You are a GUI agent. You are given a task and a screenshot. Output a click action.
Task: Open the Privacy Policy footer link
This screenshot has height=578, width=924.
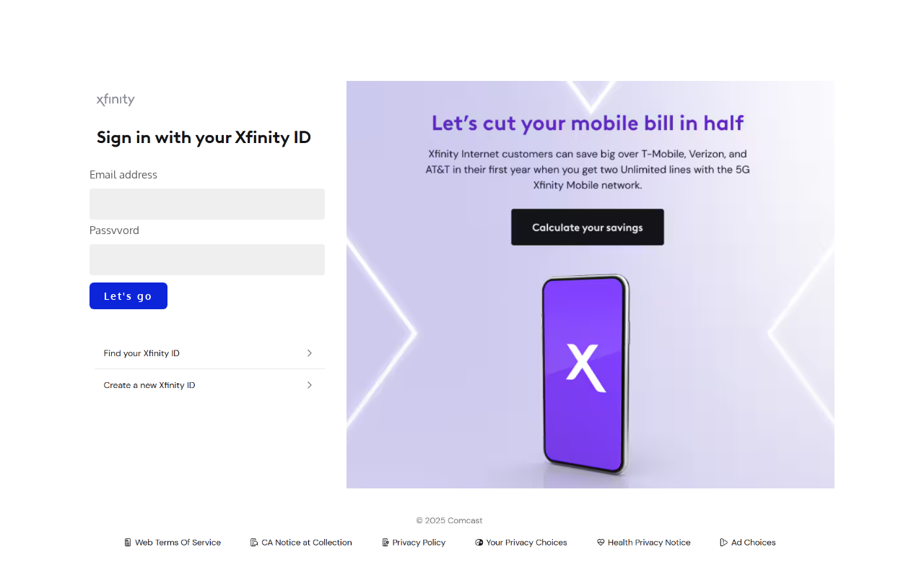pos(419,543)
